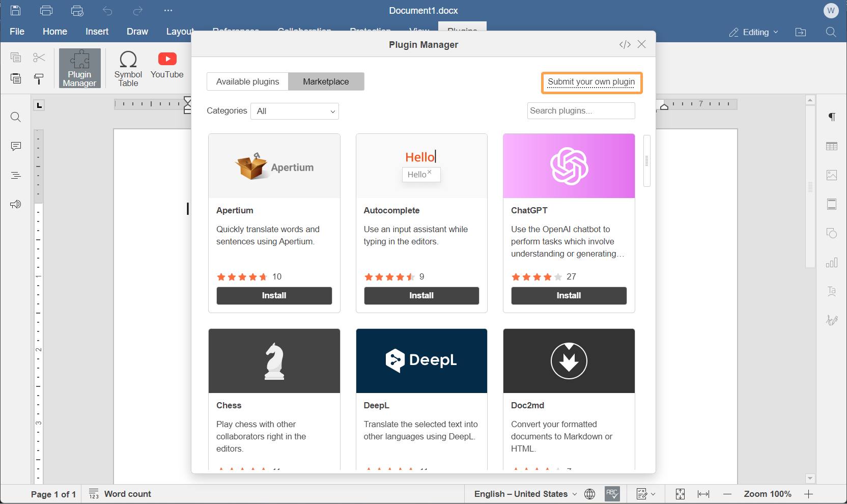Open the DeepL plugin card thumbnail

(421, 361)
